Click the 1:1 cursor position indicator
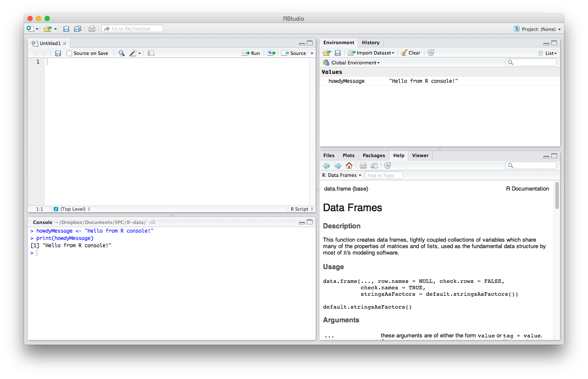This screenshot has height=379, width=588. (39, 209)
